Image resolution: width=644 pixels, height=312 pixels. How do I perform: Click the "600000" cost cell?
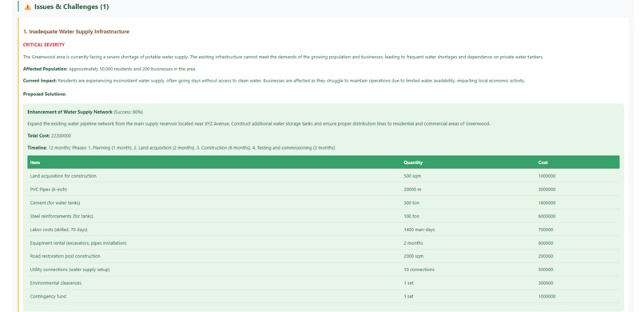click(546, 243)
